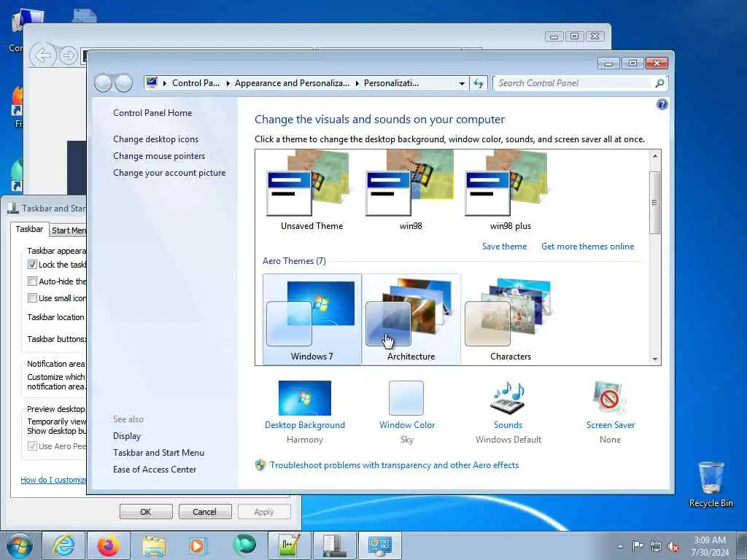Open Troubleshoot problems with transparency link
The width and height of the screenshot is (747, 560).
(x=394, y=465)
